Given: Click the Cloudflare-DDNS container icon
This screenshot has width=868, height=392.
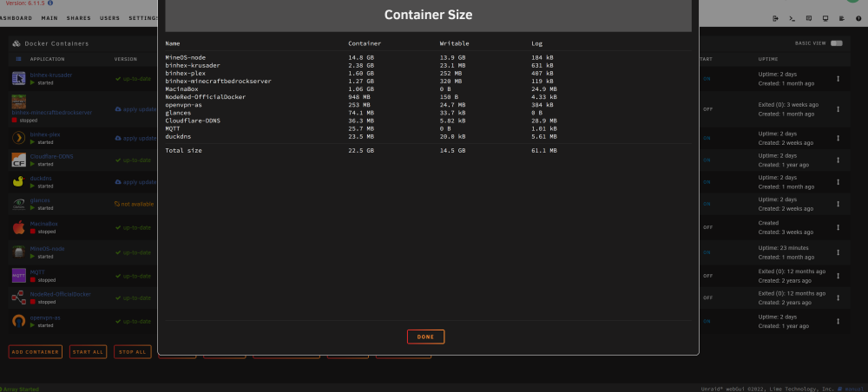Looking at the screenshot, I should click(19, 160).
